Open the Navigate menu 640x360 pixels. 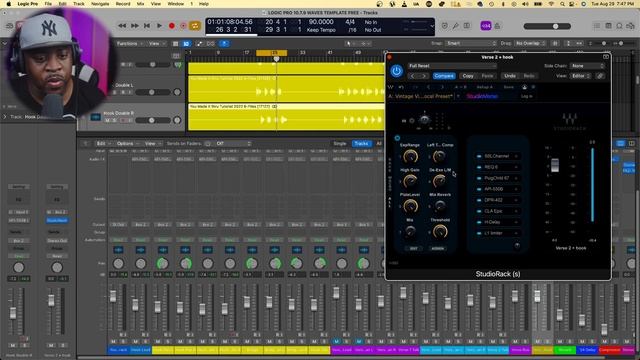100,4
